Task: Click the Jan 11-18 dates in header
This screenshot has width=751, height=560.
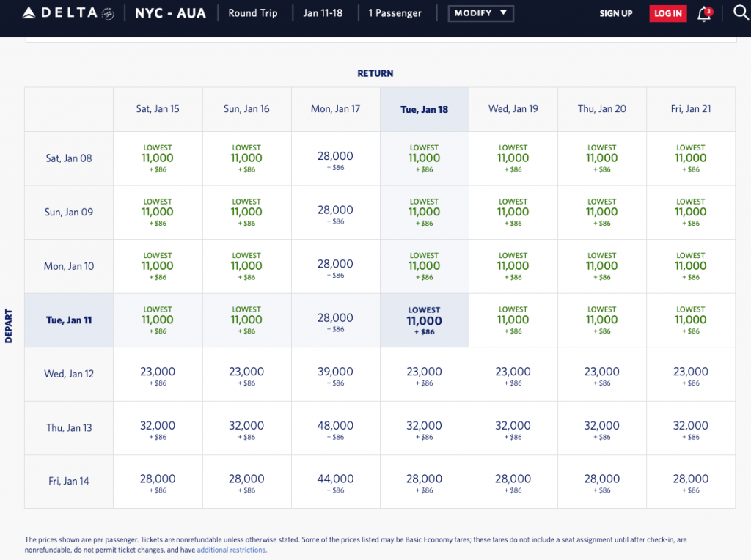Action: pos(321,13)
